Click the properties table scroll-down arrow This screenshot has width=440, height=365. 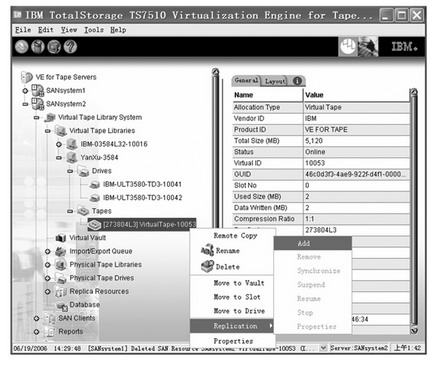tap(414, 330)
